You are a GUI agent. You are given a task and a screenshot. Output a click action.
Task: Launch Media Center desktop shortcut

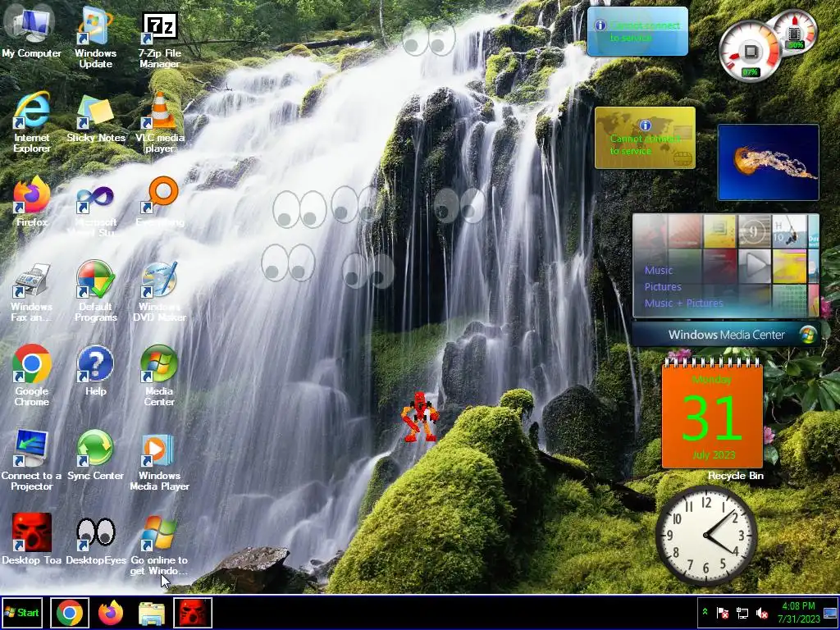click(x=159, y=375)
